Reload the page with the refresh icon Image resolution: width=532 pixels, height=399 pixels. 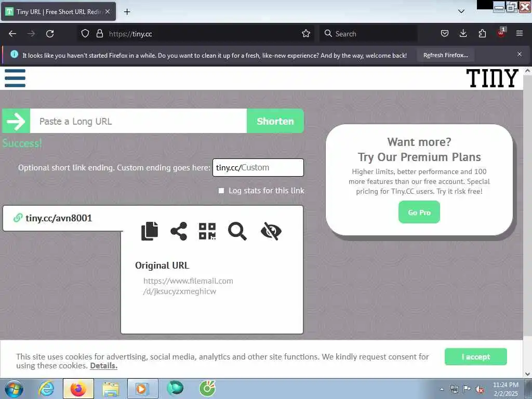(x=50, y=34)
